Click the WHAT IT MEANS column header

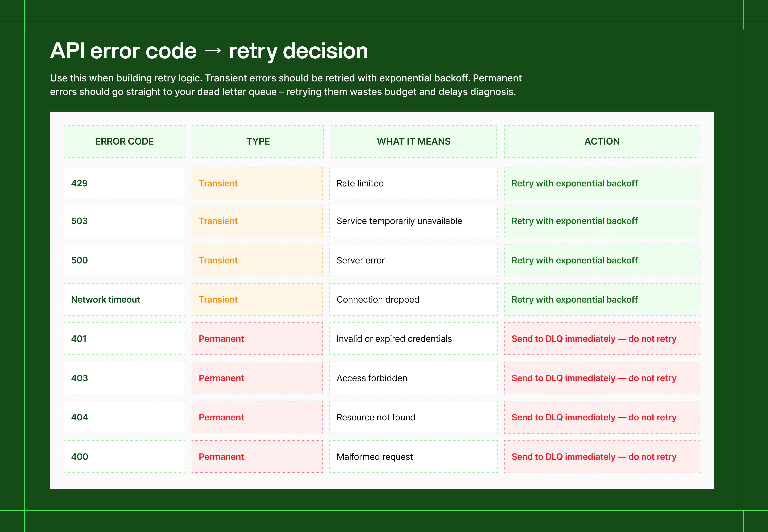(x=413, y=141)
